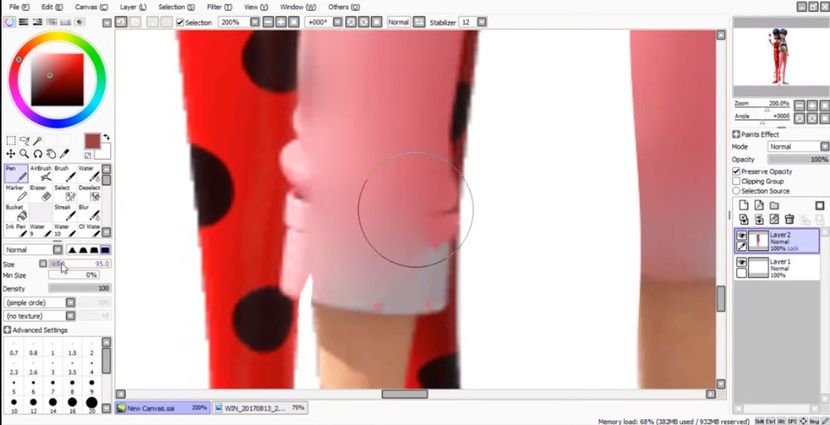Pick the magic wand tool
The image size is (830, 425).
(38, 141)
